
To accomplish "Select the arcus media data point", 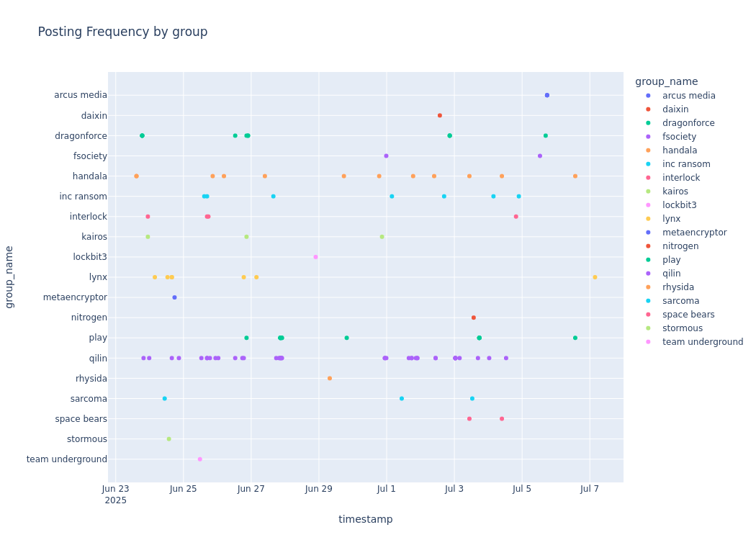I will pyautogui.click(x=546, y=96).
